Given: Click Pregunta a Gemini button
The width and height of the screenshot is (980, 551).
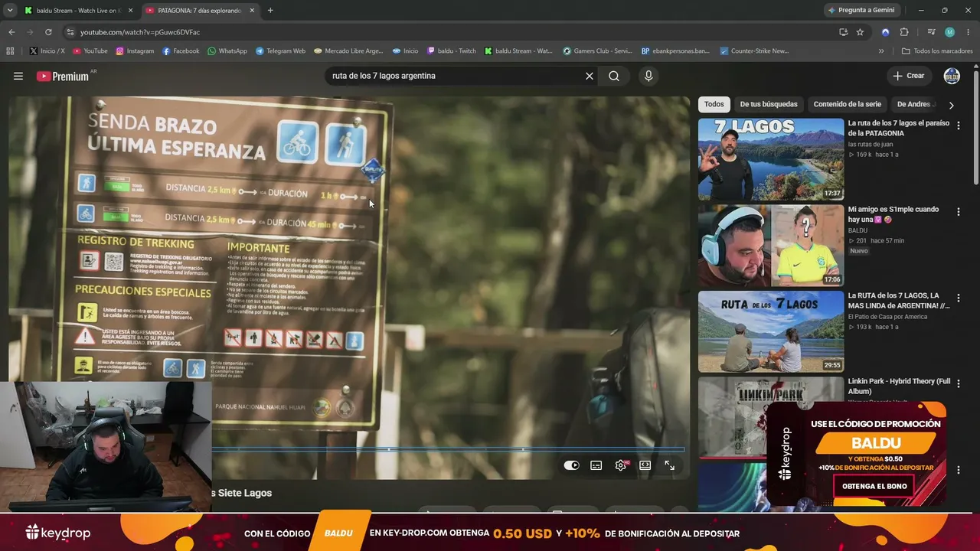Looking at the screenshot, I should (x=861, y=10).
